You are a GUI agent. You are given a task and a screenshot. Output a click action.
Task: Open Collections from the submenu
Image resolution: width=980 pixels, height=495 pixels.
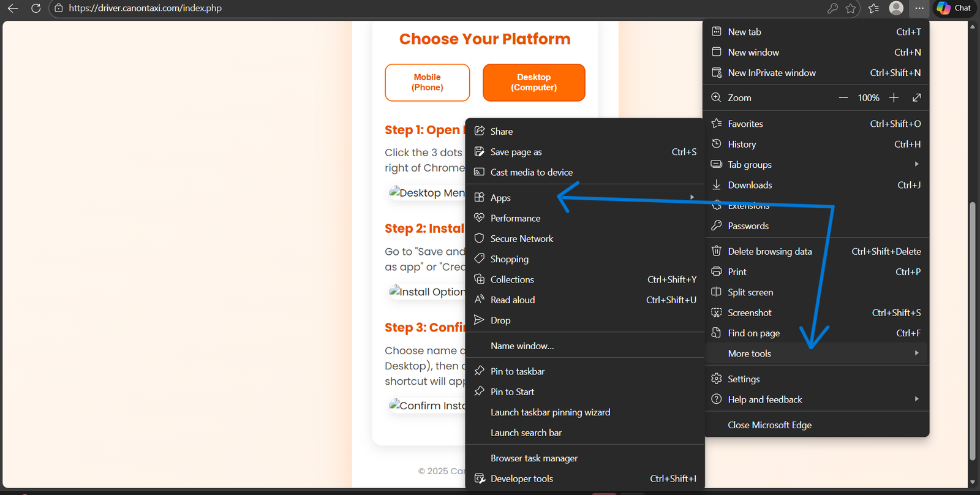click(x=585, y=279)
